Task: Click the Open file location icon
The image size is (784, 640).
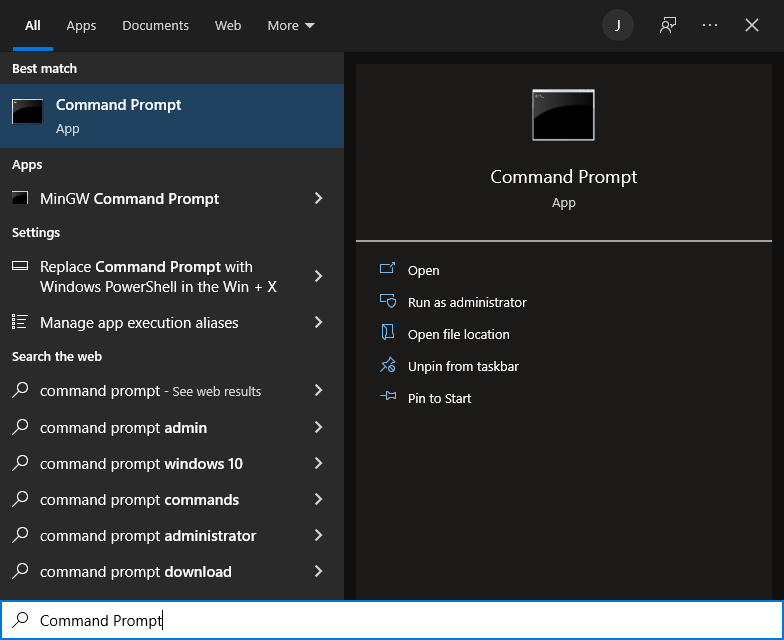Action: click(x=388, y=334)
